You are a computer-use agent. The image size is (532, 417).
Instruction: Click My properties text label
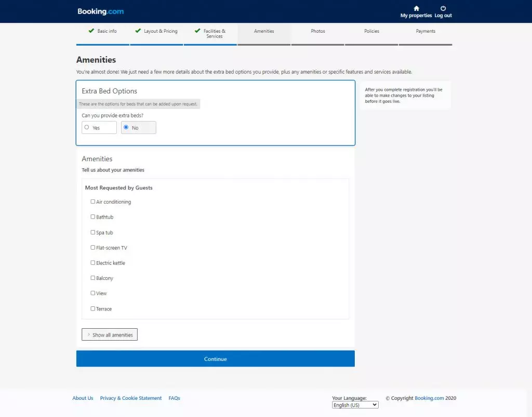(416, 16)
